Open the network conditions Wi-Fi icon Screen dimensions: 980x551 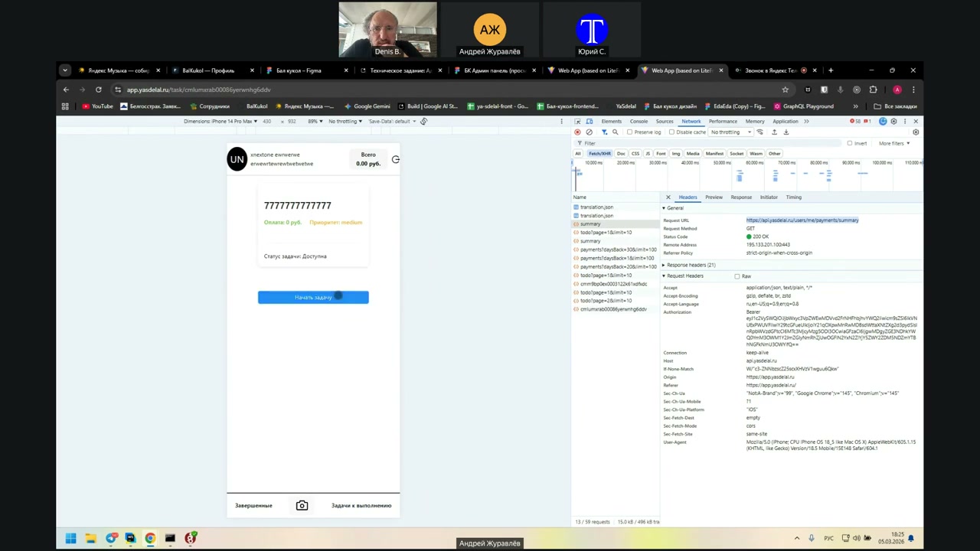point(759,132)
